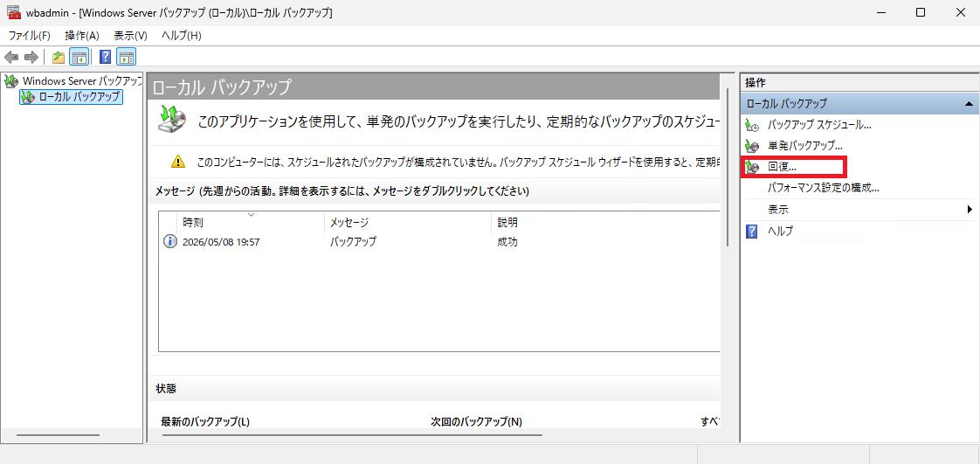
Task: Click the バックアップ スケジュール clock icon
Action: 753,124
